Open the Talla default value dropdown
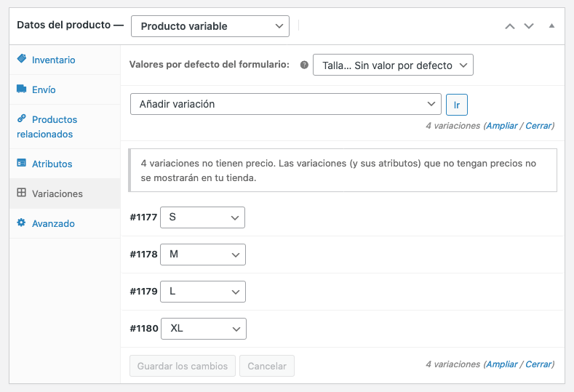This screenshot has height=392, width=574. click(x=393, y=65)
